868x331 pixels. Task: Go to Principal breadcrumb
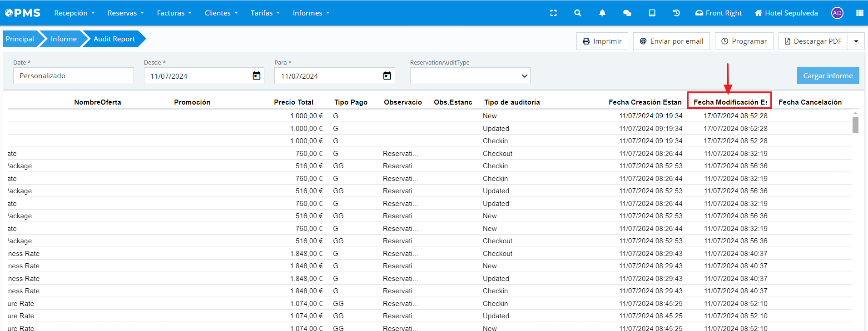click(20, 39)
